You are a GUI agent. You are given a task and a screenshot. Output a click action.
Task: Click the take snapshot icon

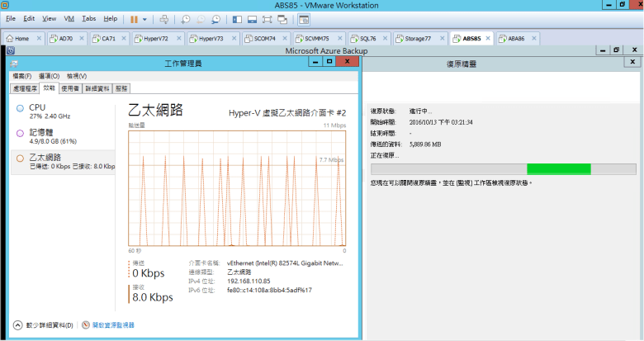coord(186,18)
